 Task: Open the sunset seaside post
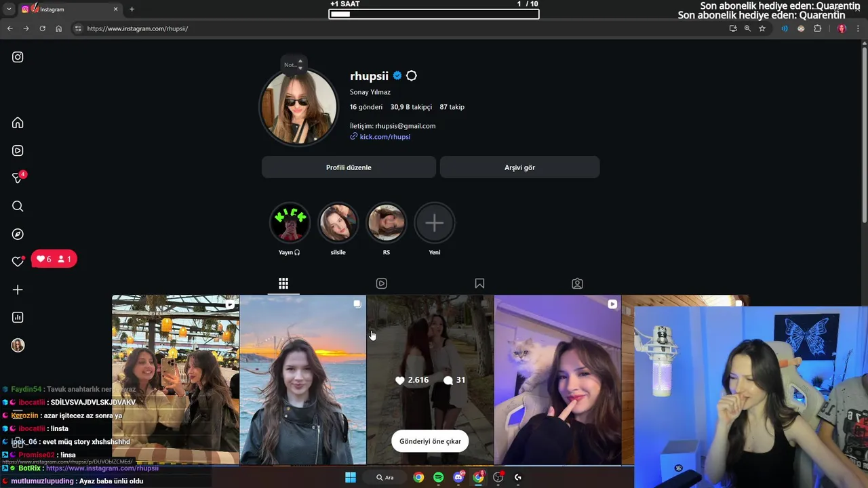(x=302, y=380)
